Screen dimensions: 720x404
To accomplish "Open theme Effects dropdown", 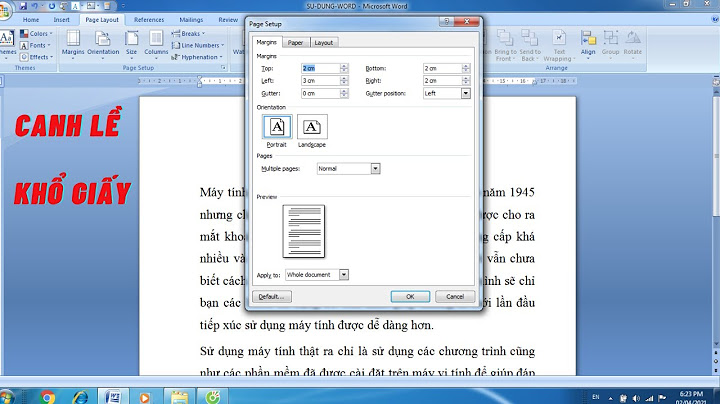I will click(36, 57).
